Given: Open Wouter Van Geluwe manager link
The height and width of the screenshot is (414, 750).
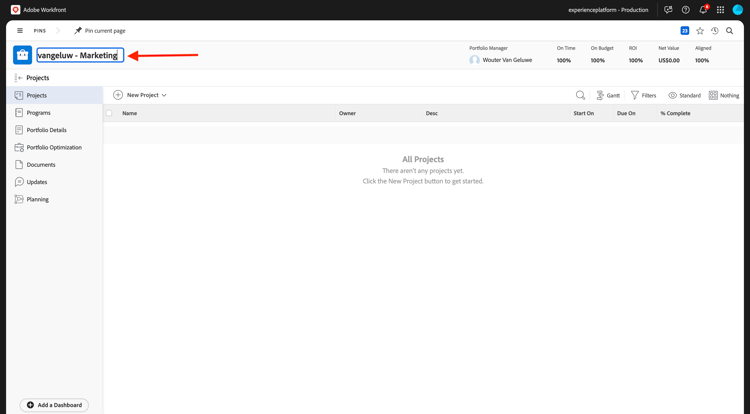Looking at the screenshot, I should point(507,60).
